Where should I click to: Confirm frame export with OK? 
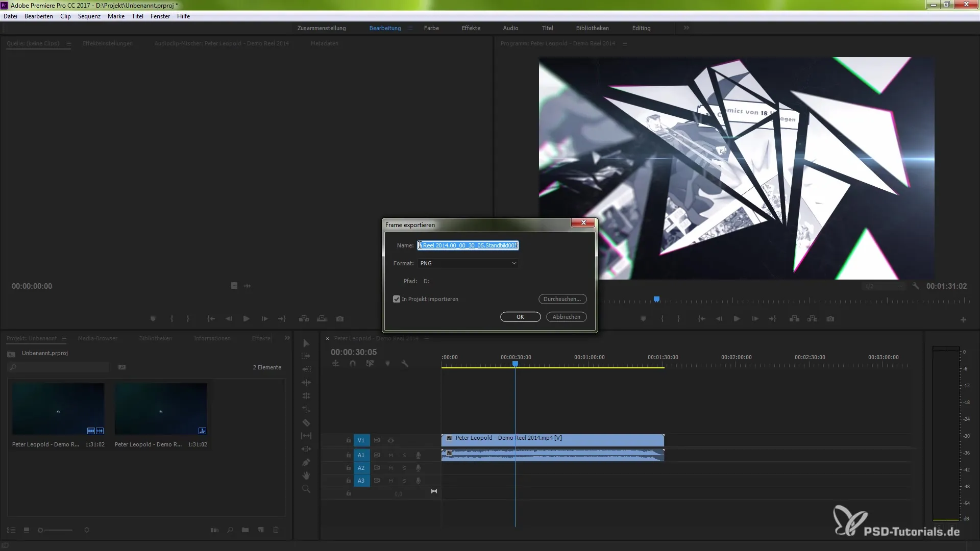point(521,317)
